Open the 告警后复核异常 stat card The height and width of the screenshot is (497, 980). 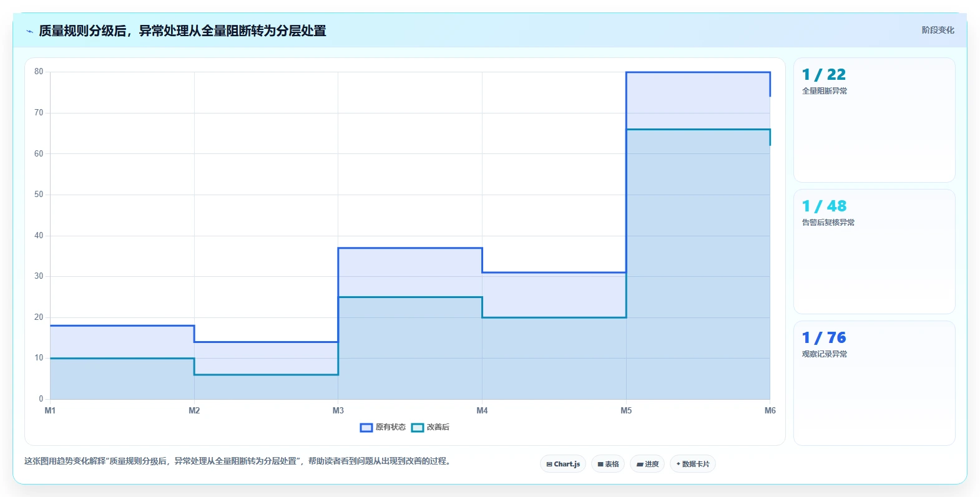tap(874, 251)
